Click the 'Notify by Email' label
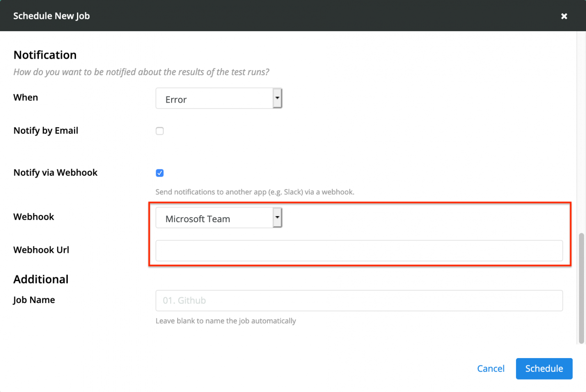 click(46, 131)
